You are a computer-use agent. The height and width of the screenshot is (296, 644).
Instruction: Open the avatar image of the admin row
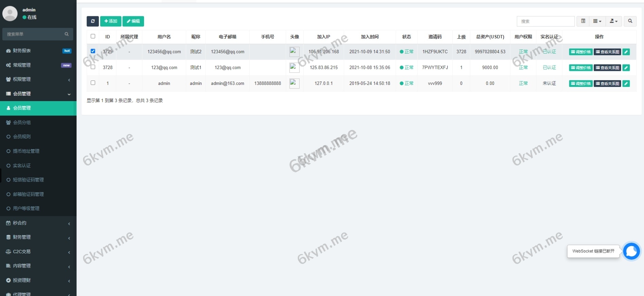click(x=294, y=83)
